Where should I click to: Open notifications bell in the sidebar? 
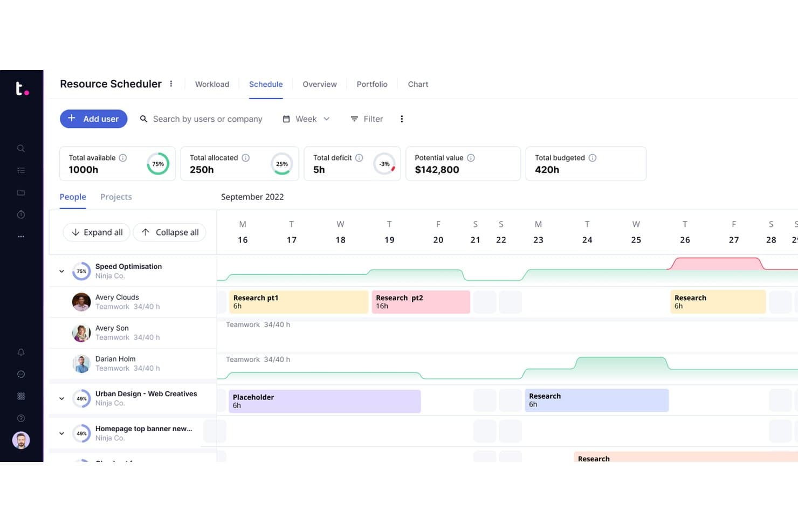[x=21, y=352]
